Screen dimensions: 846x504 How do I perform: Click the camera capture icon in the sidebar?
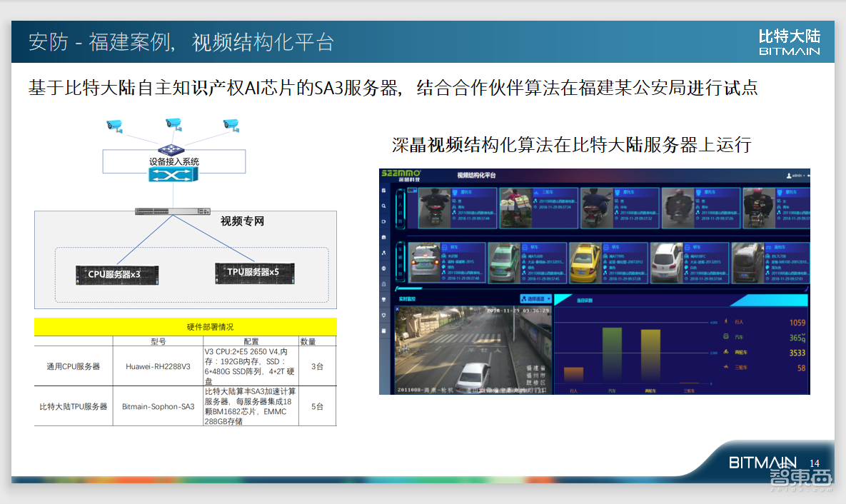tap(383, 236)
